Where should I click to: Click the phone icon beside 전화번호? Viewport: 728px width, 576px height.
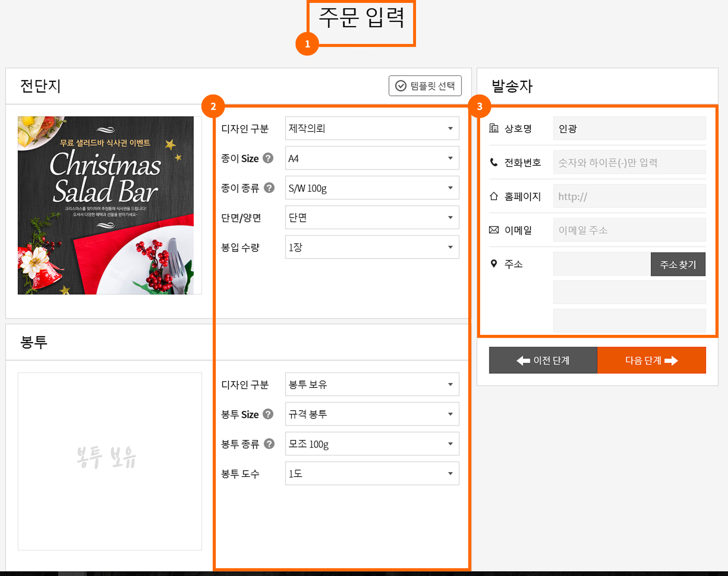pos(493,162)
